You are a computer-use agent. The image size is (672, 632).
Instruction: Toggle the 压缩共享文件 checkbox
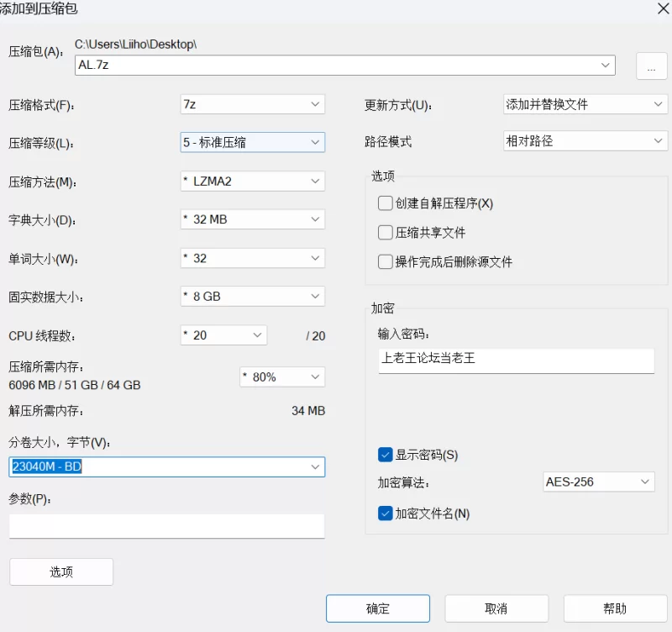(x=386, y=232)
